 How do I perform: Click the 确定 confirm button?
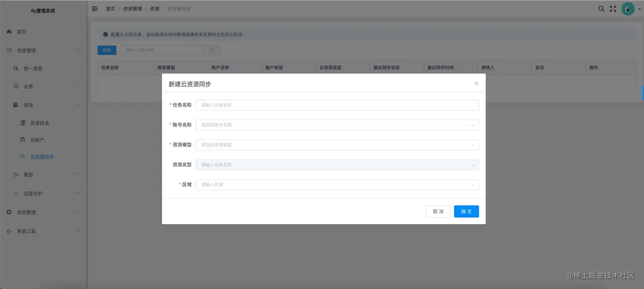[x=466, y=212]
